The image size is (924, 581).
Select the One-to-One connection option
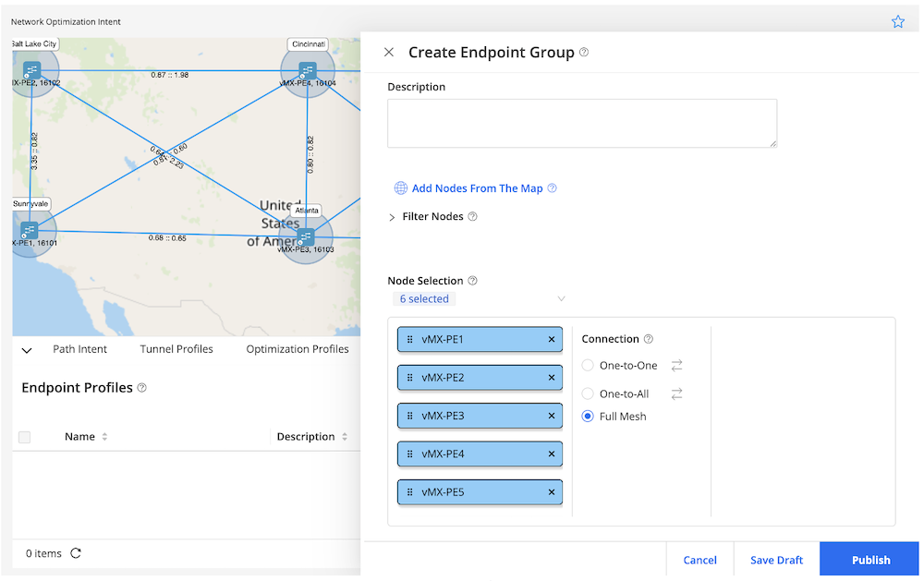pyautogui.click(x=588, y=365)
